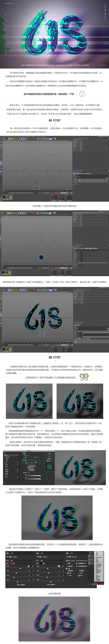Switch to 调整 tab in 颜色查找 panel
109x644 pixels.
[x=72, y=553]
